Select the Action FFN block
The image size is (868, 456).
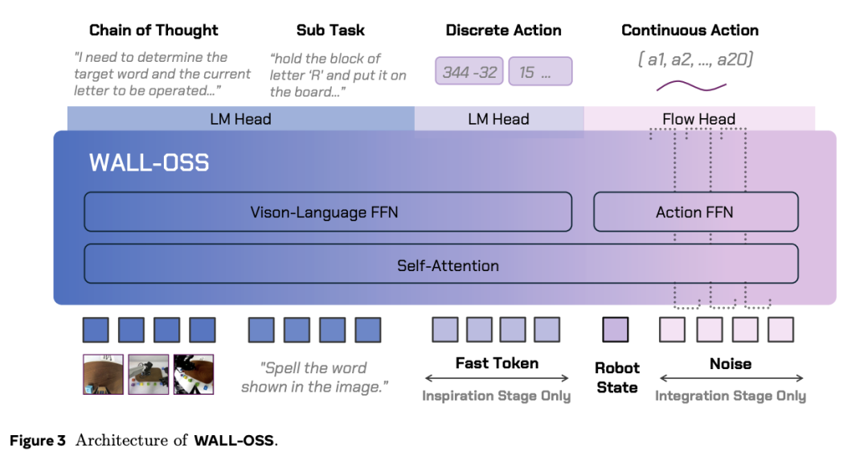[695, 212]
